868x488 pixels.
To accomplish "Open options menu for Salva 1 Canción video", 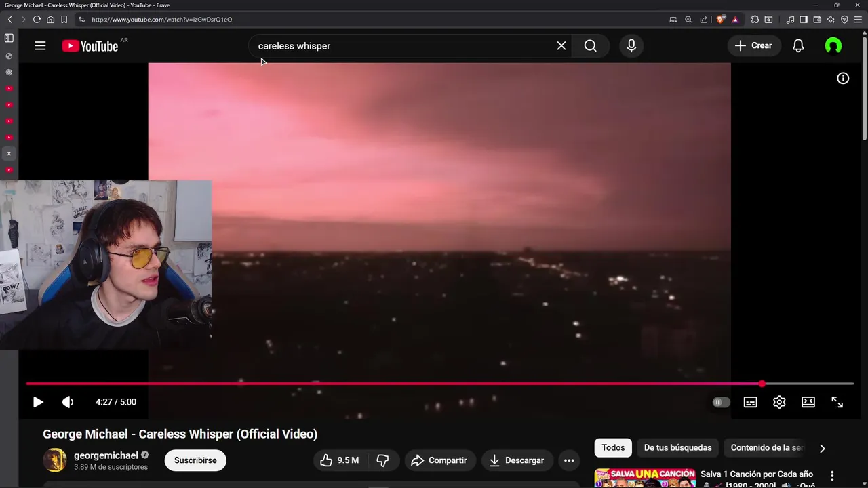I will tap(832, 476).
